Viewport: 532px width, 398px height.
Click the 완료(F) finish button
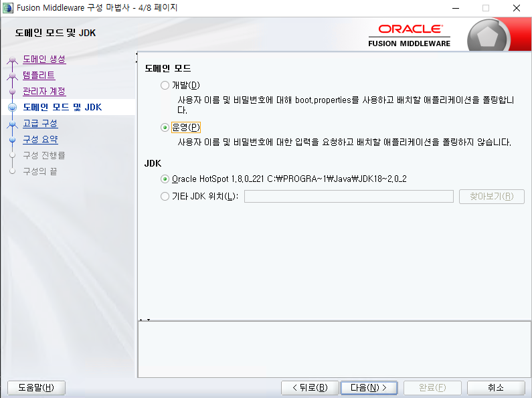pyautogui.click(x=432, y=387)
